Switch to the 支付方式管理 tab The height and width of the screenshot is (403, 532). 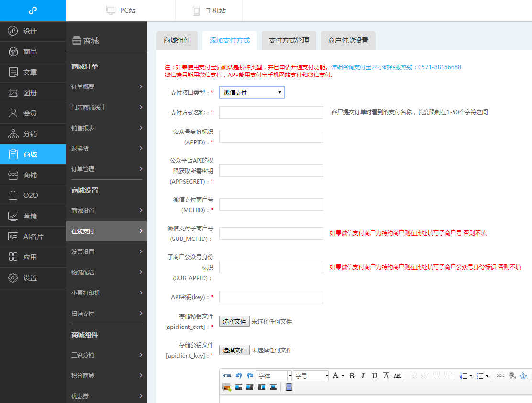[289, 40]
